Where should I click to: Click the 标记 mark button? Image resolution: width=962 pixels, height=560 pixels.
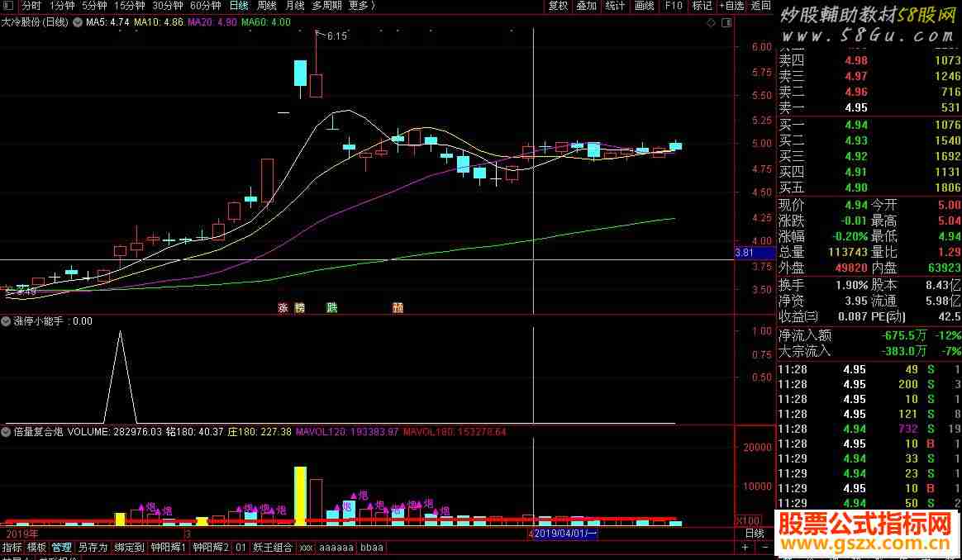tap(702, 6)
